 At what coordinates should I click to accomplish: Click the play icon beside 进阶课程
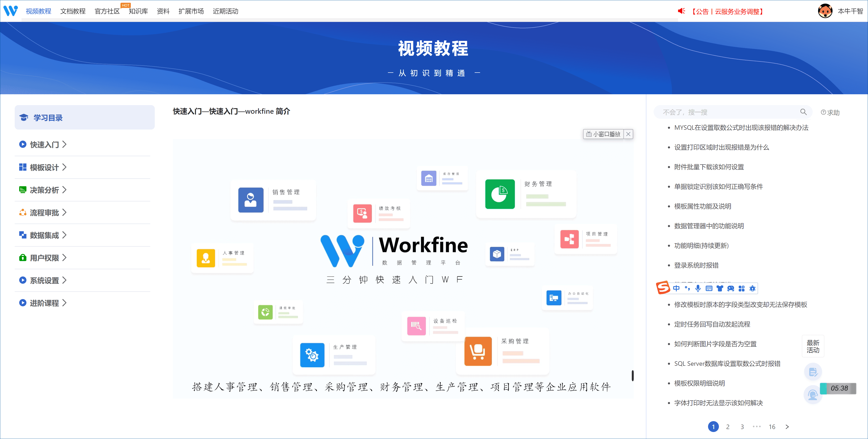[x=23, y=303]
